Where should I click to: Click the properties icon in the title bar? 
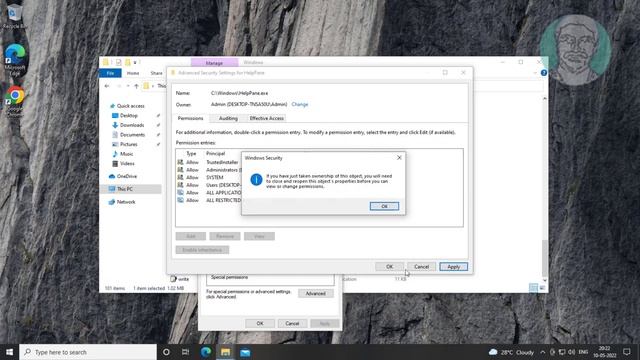118,62
